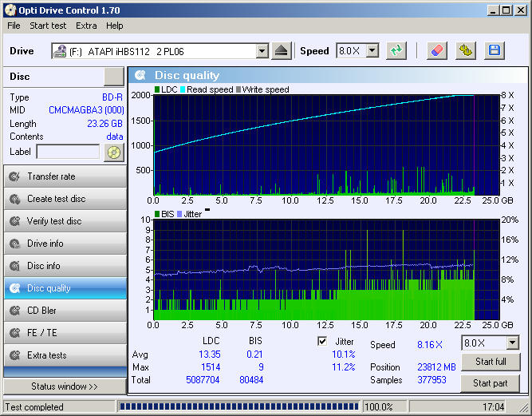The width and height of the screenshot is (532, 416).
Task: Click the Disc quality sidebar icon
Action: pos(14,288)
